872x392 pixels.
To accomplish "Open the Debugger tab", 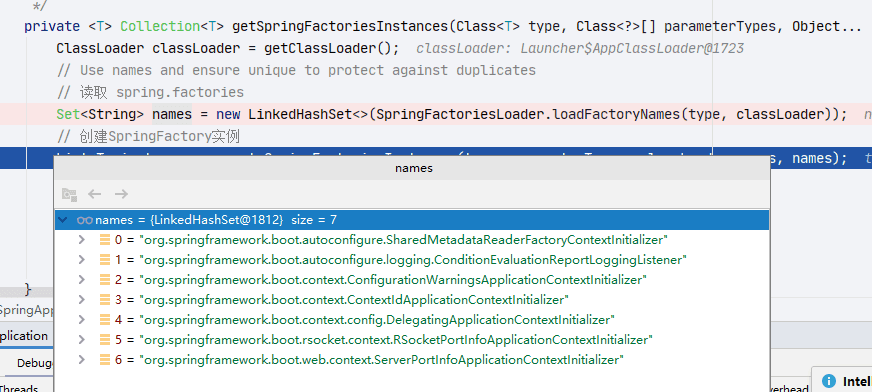I will click(x=34, y=363).
